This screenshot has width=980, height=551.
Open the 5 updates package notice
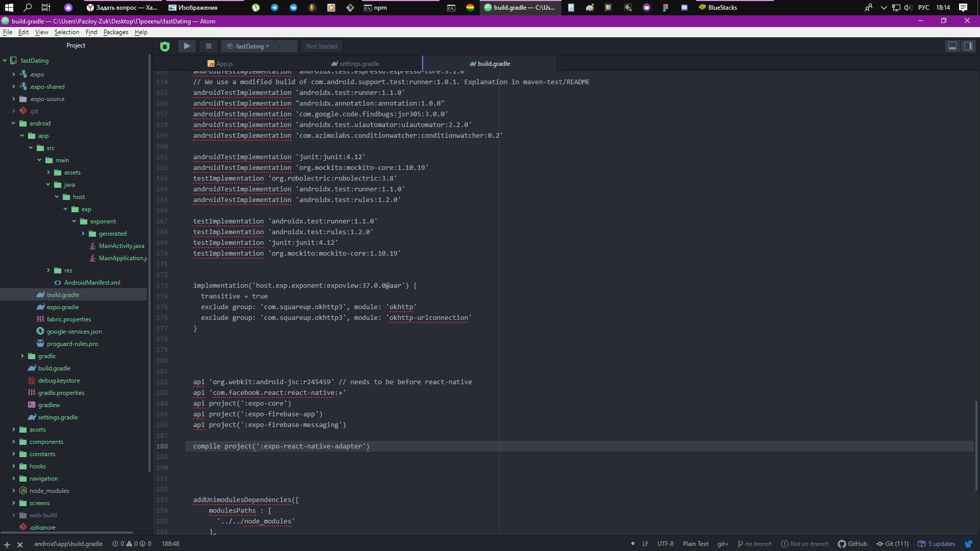937,544
